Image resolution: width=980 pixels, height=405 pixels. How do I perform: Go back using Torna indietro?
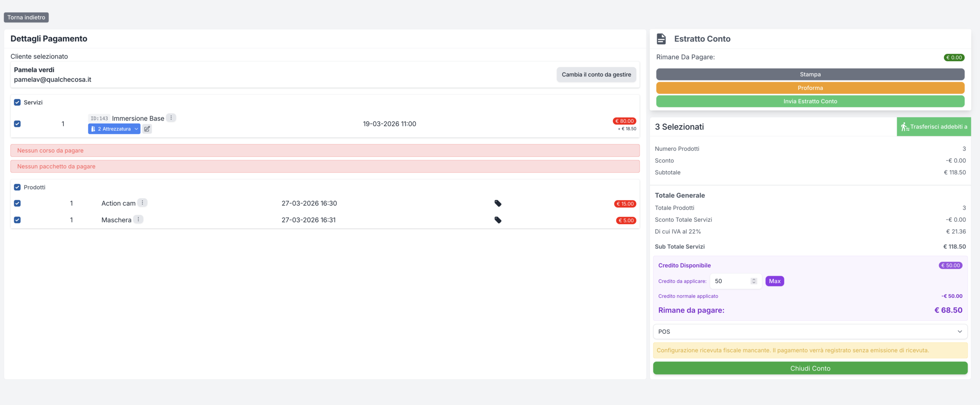pos(26,17)
